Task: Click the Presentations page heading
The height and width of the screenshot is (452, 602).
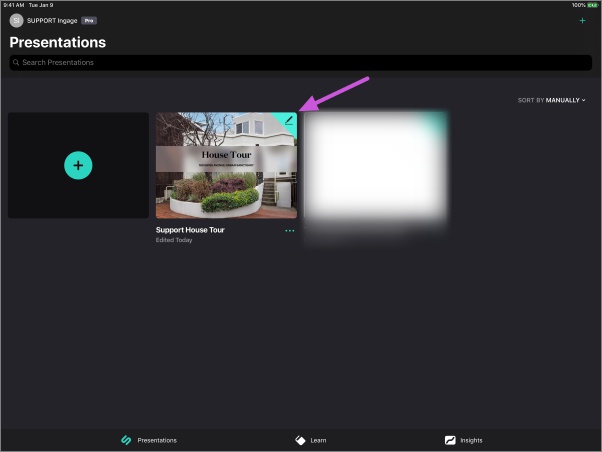Action: click(58, 42)
